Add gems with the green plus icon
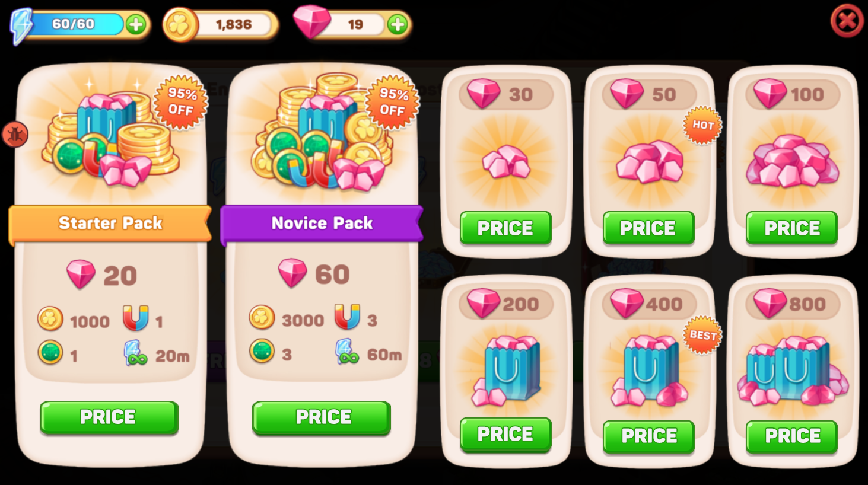 398,24
